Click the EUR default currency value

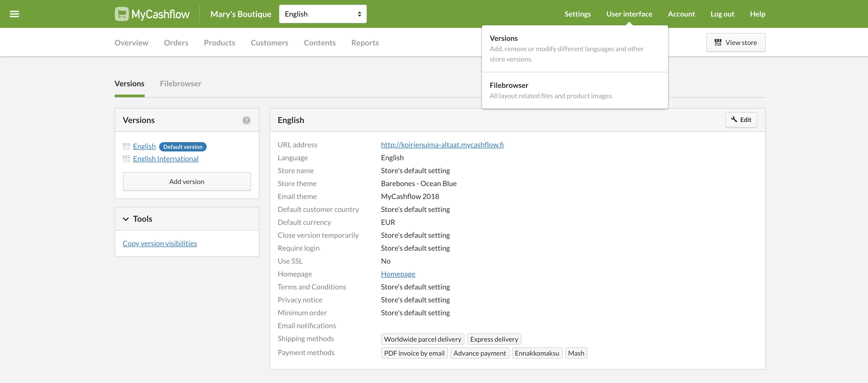tap(388, 222)
